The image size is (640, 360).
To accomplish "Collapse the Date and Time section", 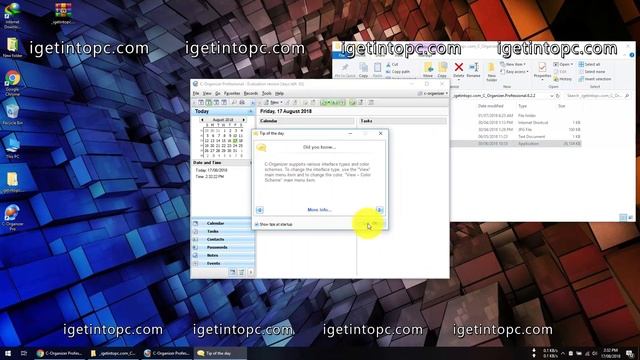I will (x=251, y=163).
